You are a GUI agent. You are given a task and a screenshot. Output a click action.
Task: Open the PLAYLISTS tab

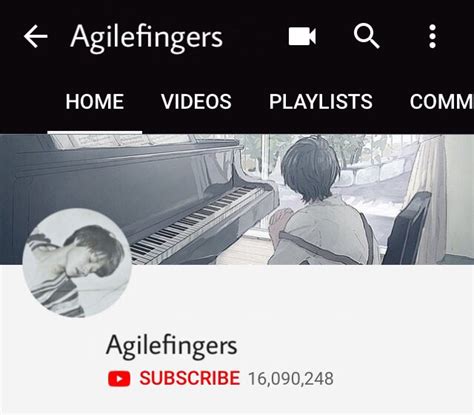(x=321, y=101)
